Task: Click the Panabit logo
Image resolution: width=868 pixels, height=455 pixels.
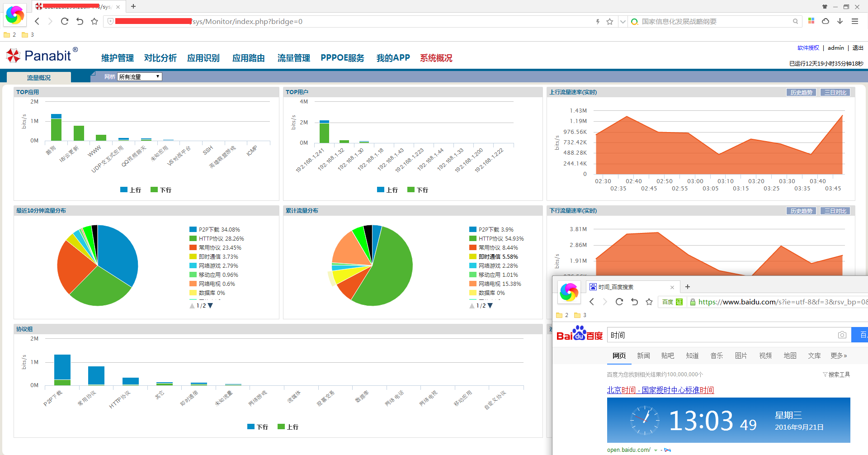Action: tap(42, 55)
